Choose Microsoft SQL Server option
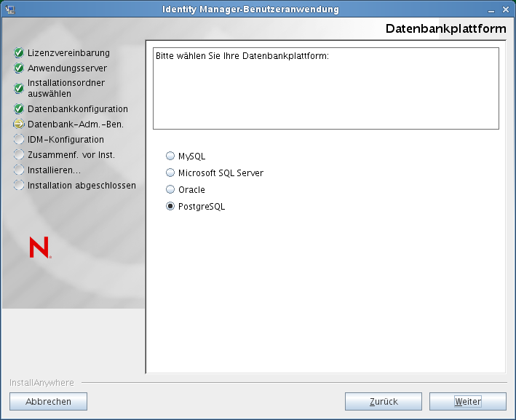Image resolution: width=516 pixels, height=420 pixels. click(170, 173)
